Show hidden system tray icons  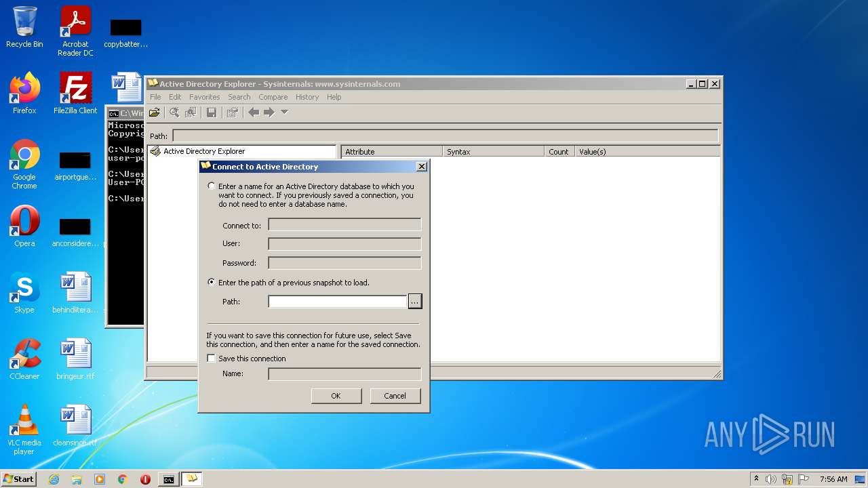coord(756,479)
